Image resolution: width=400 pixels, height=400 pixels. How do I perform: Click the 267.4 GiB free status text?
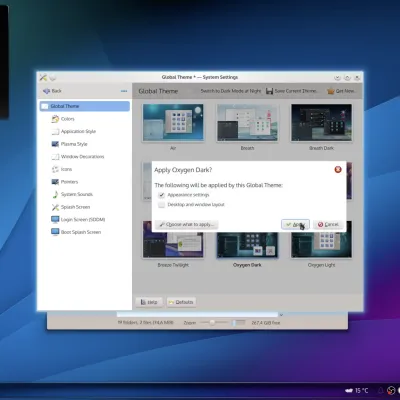266,323
